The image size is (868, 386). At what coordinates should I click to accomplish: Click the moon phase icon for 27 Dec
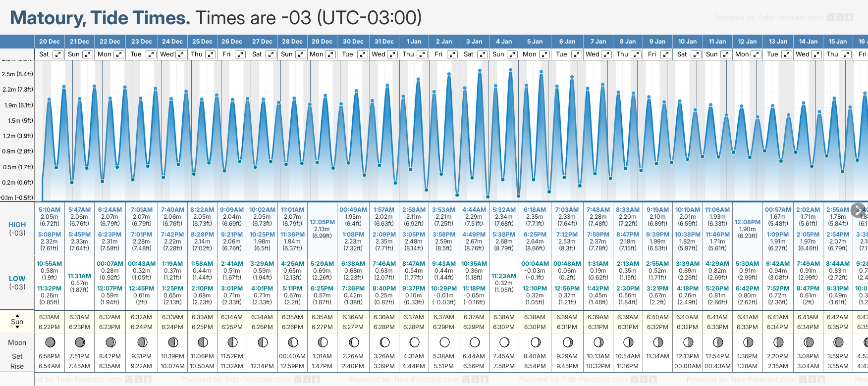click(263, 342)
